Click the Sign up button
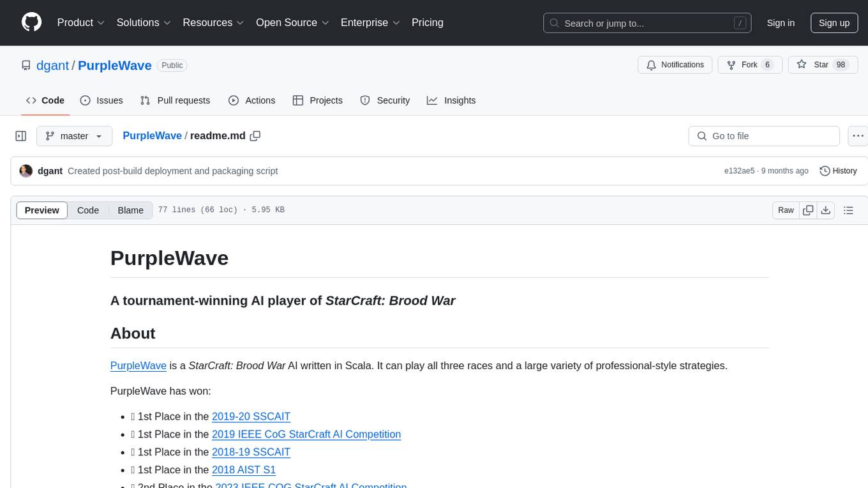The width and height of the screenshot is (868, 488). click(x=834, y=23)
